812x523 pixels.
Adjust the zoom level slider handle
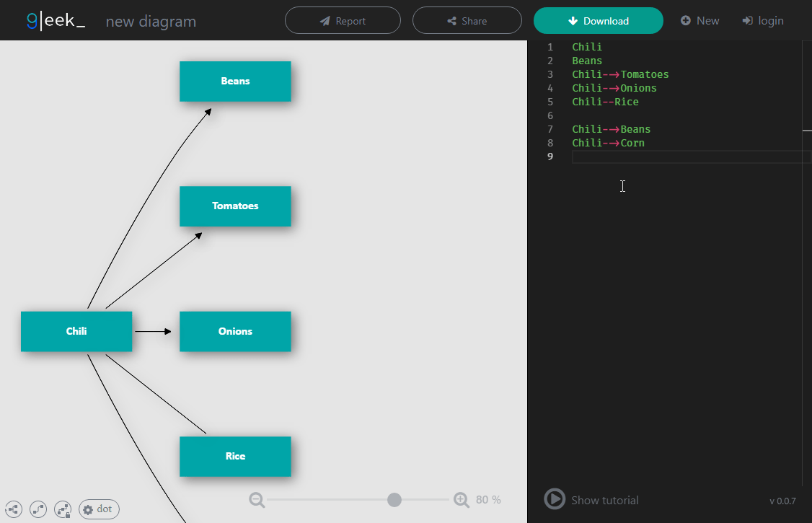pos(394,499)
